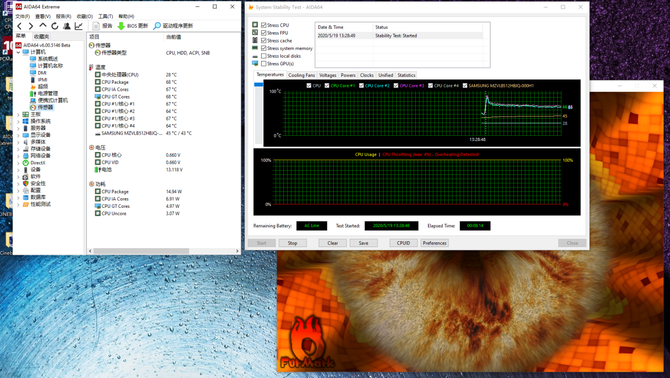Stop the stability test with Stop button

[x=292, y=243]
